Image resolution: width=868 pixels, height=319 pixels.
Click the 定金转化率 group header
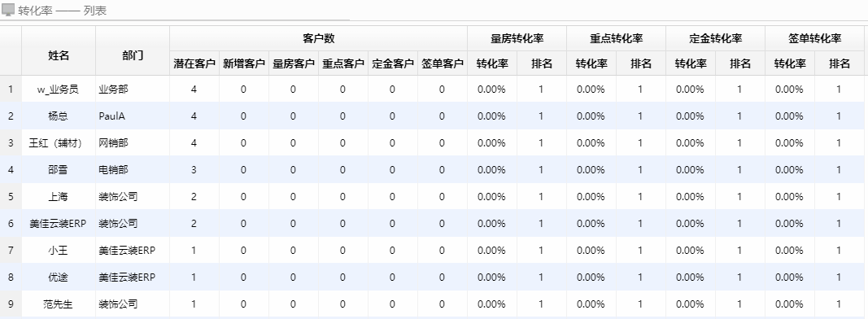point(716,38)
